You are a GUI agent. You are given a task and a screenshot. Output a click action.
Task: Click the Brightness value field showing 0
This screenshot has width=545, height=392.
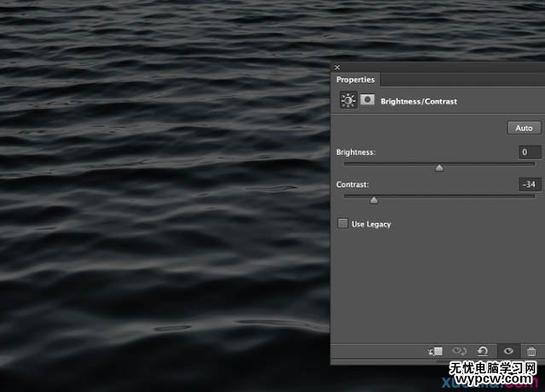[530, 152]
